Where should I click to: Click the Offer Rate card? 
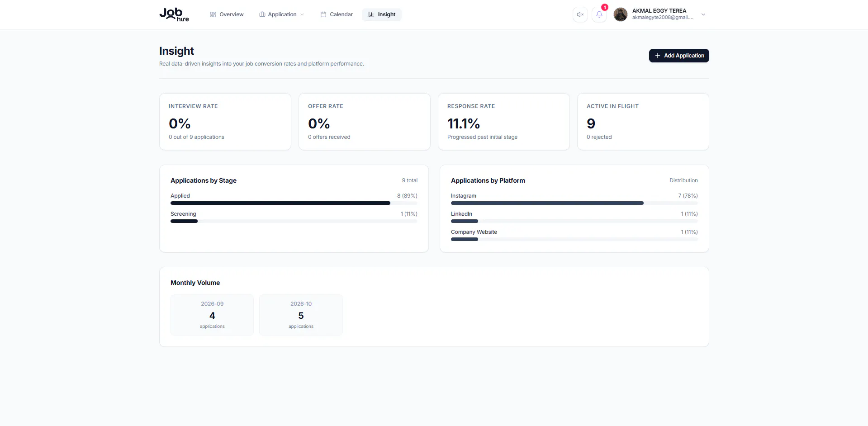365,122
